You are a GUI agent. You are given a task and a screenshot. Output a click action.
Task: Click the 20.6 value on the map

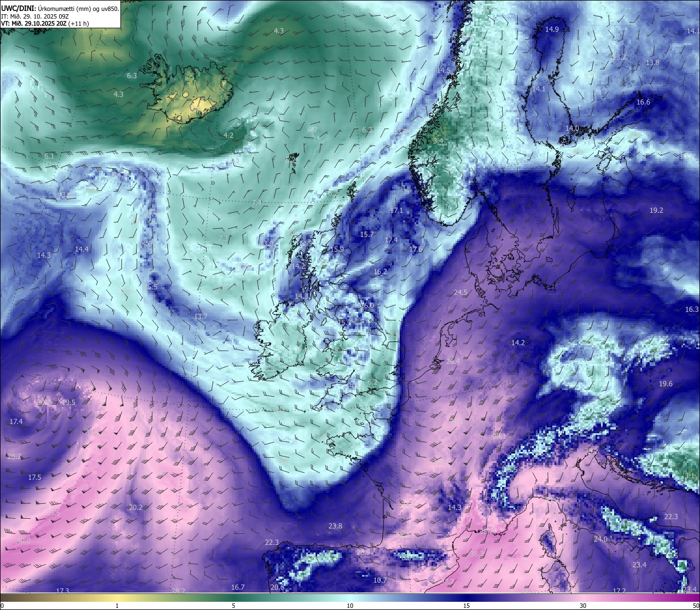click(x=277, y=588)
